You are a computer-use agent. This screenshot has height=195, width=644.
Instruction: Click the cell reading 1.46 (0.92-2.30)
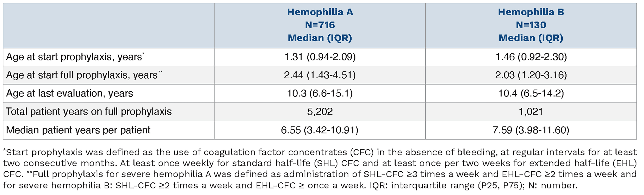coord(531,57)
